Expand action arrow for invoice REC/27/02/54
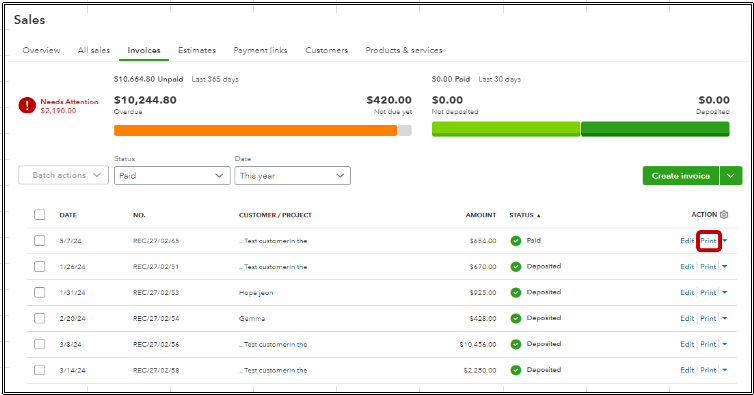 coord(725,319)
